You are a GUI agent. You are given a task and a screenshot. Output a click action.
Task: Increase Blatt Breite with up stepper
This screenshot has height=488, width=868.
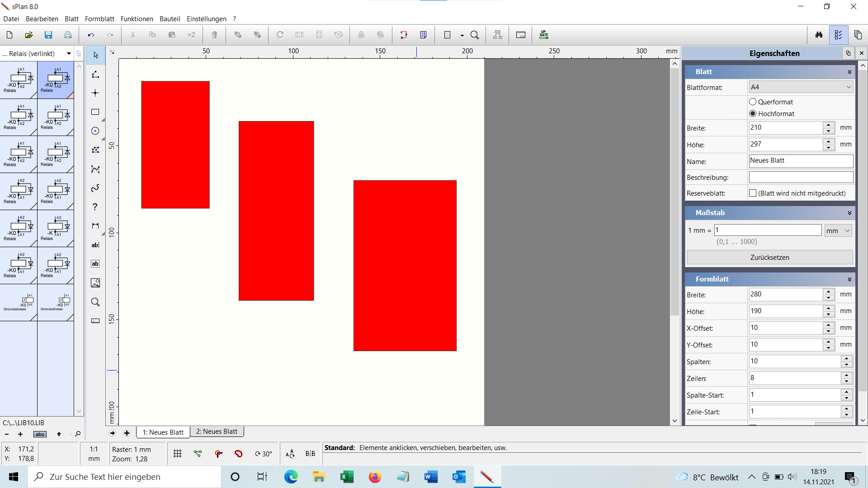tap(829, 125)
